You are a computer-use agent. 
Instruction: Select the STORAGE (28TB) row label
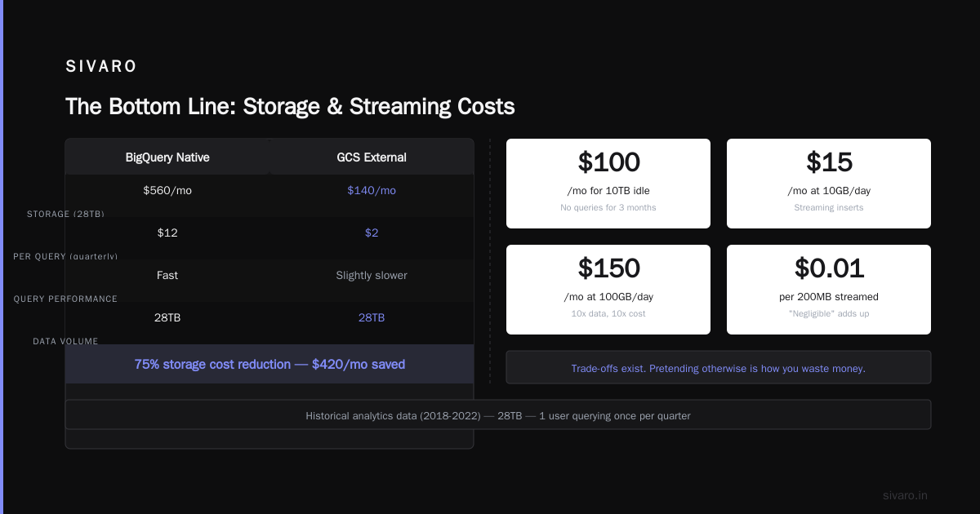click(65, 214)
